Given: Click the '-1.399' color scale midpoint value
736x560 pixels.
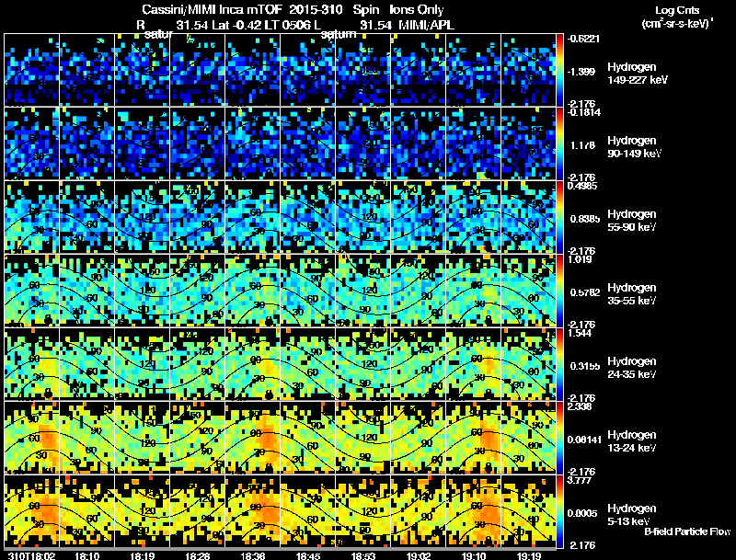Looking at the screenshot, I should coord(581,72).
